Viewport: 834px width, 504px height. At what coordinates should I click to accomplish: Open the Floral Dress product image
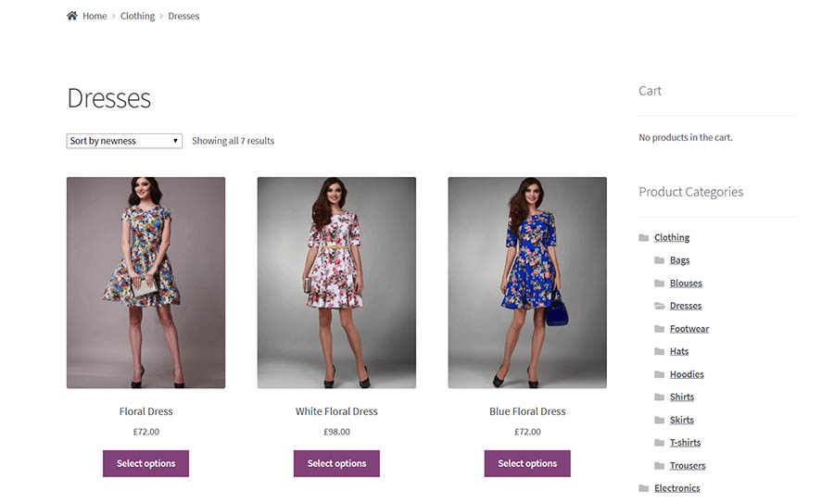click(x=145, y=283)
